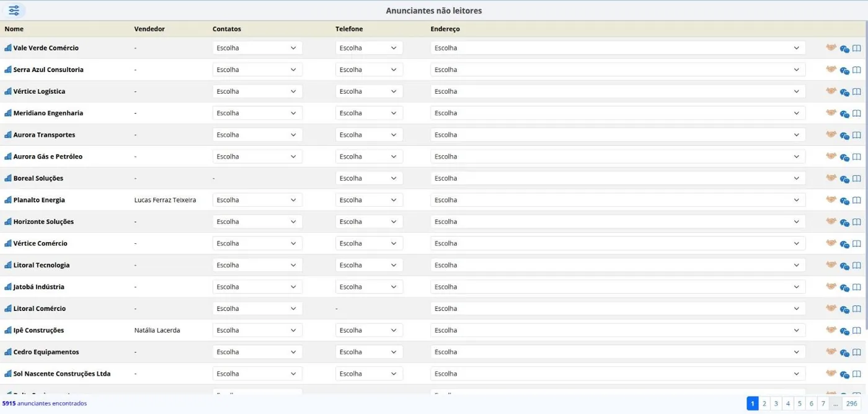
Task: Open advertiser Jatobá Indústria
Action: pos(39,287)
